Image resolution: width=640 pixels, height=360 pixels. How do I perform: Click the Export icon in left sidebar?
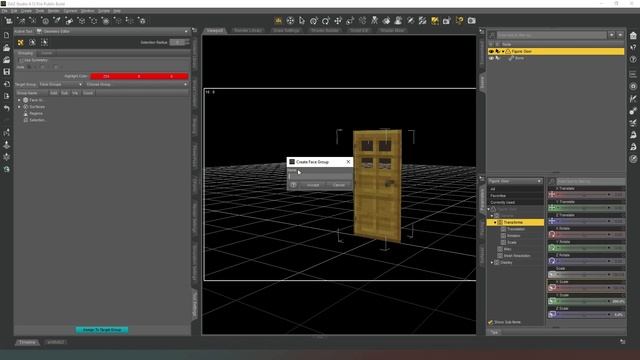[7, 96]
